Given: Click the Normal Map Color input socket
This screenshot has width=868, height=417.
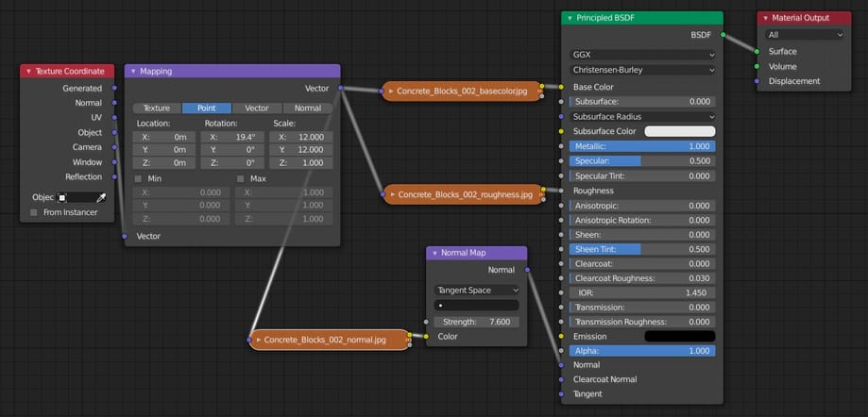Looking at the screenshot, I should click(x=426, y=336).
